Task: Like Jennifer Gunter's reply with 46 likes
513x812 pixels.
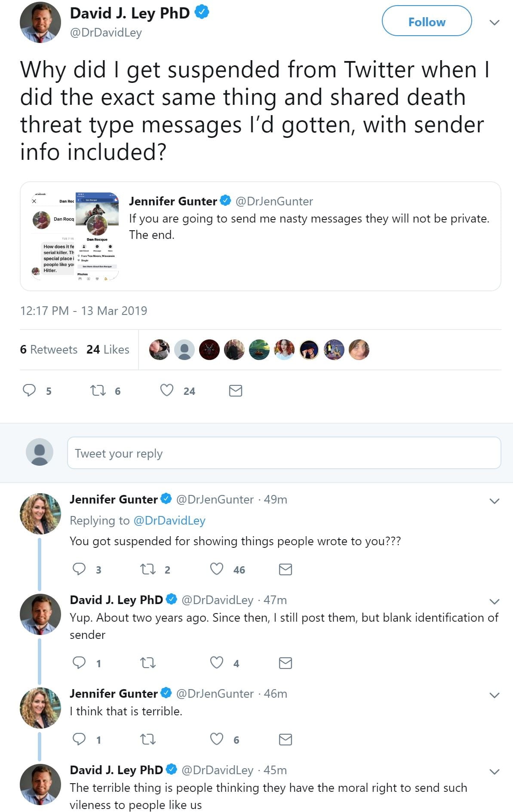Action: pos(217,569)
